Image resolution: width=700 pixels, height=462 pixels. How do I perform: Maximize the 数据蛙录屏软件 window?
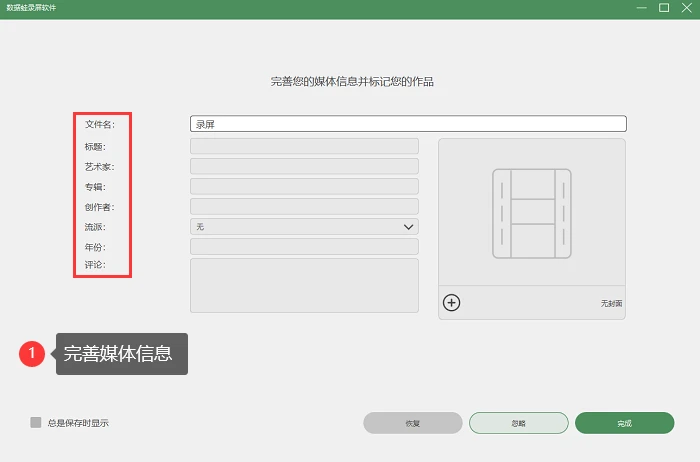664,8
